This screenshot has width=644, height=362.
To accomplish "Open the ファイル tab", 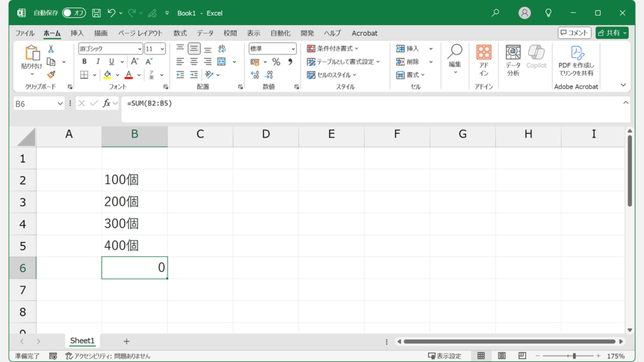I will [25, 33].
